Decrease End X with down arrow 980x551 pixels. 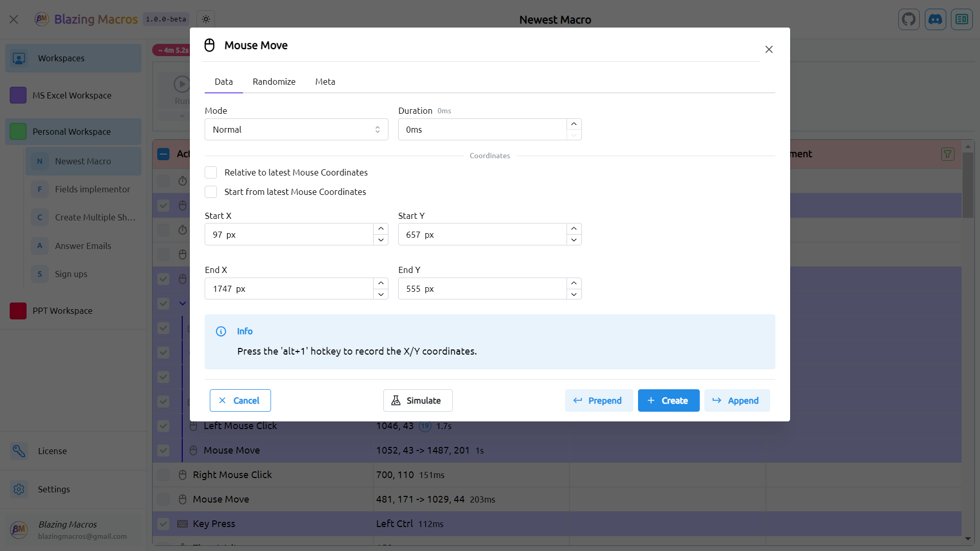(381, 294)
